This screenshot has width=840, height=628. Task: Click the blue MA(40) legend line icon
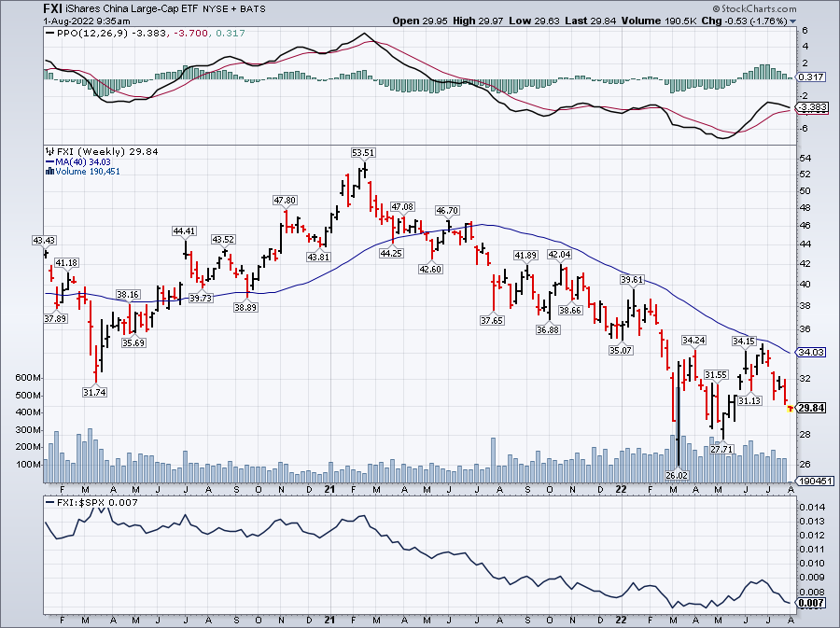pyautogui.click(x=49, y=161)
